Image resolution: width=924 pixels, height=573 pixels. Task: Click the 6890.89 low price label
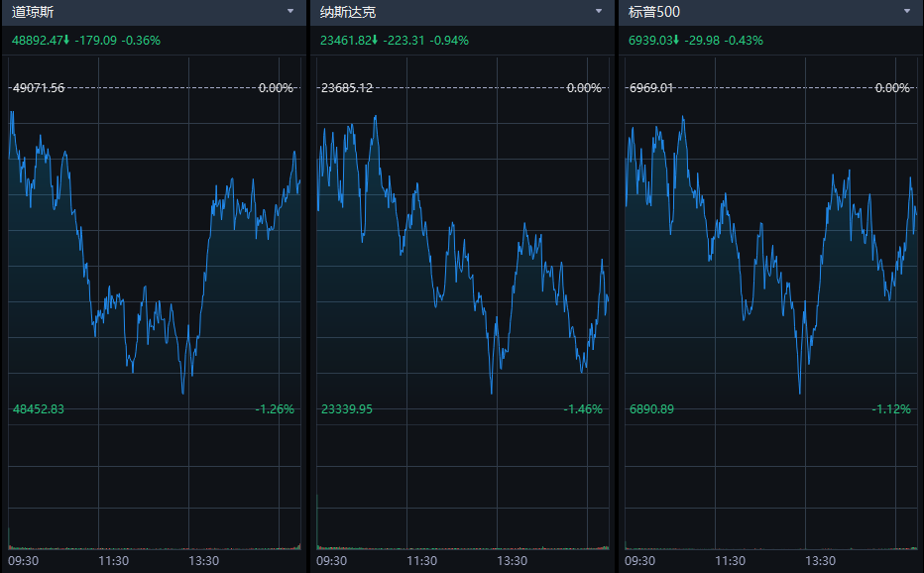[x=651, y=408]
